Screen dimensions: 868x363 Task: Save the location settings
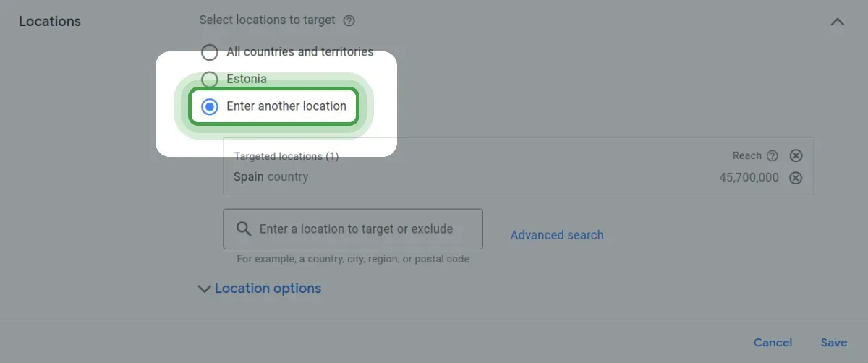pos(833,343)
